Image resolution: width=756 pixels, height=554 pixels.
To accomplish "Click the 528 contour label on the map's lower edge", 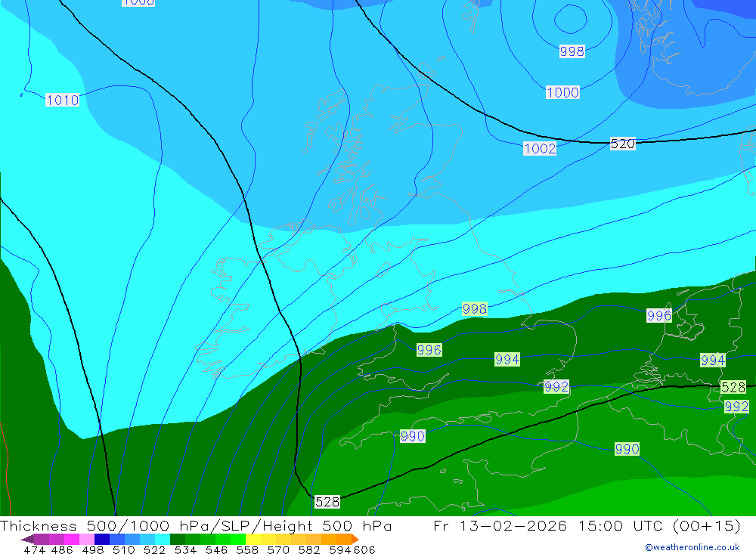I will 327,502.
